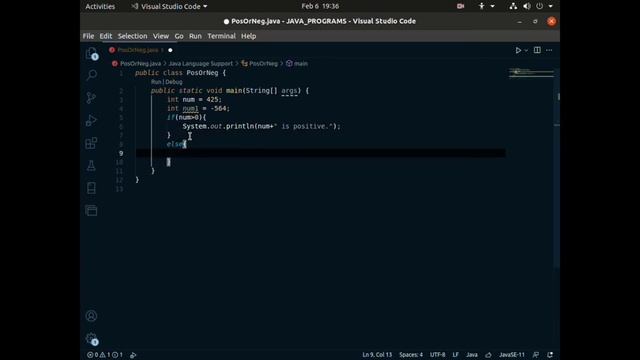This screenshot has height=360, width=640.
Task: Open the View menu
Action: click(x=161, y=36)
